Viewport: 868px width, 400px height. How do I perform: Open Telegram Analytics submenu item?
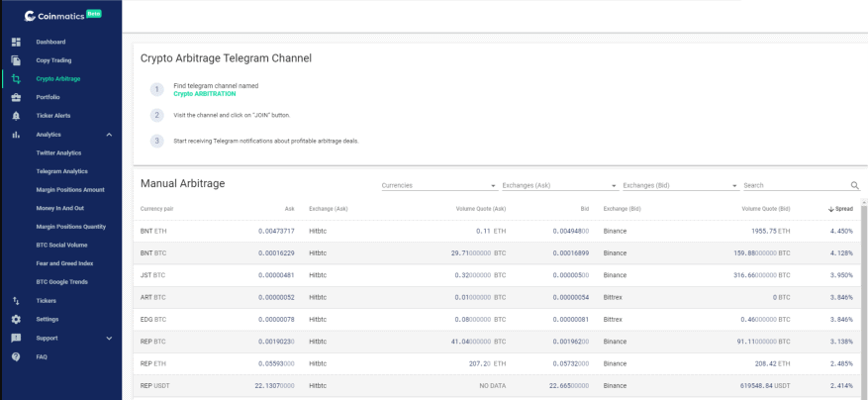coord(62,171)
